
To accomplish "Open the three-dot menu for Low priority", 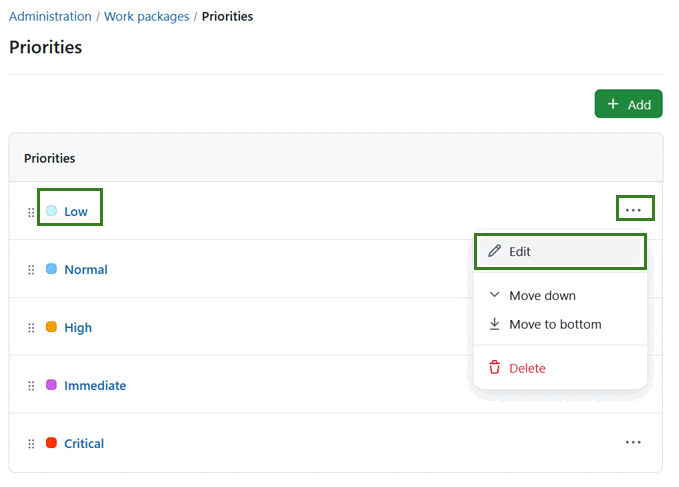I will click(633, 210).
